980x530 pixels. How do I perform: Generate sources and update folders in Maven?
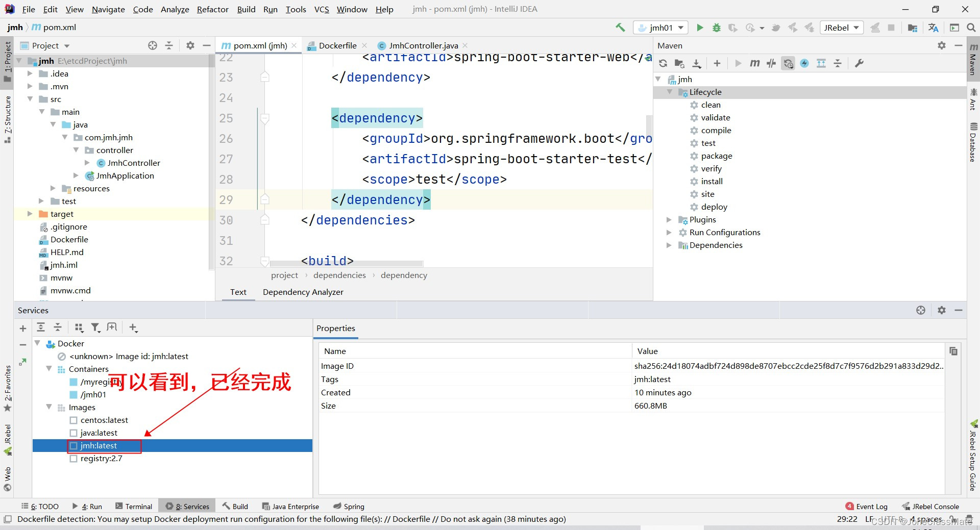pos(679,63)
